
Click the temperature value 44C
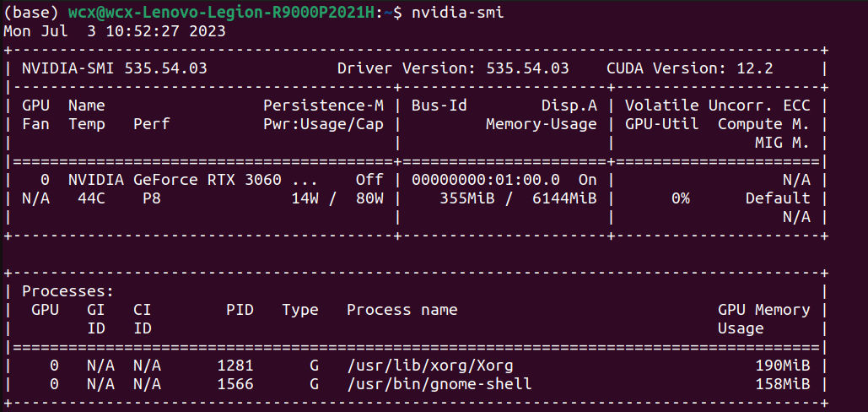91,198
